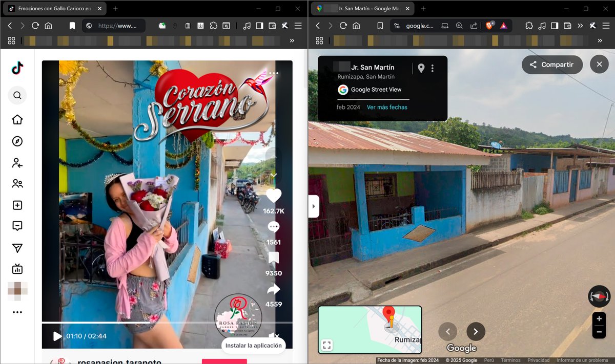Reload the page in the TikTok window

pos(35,26)
